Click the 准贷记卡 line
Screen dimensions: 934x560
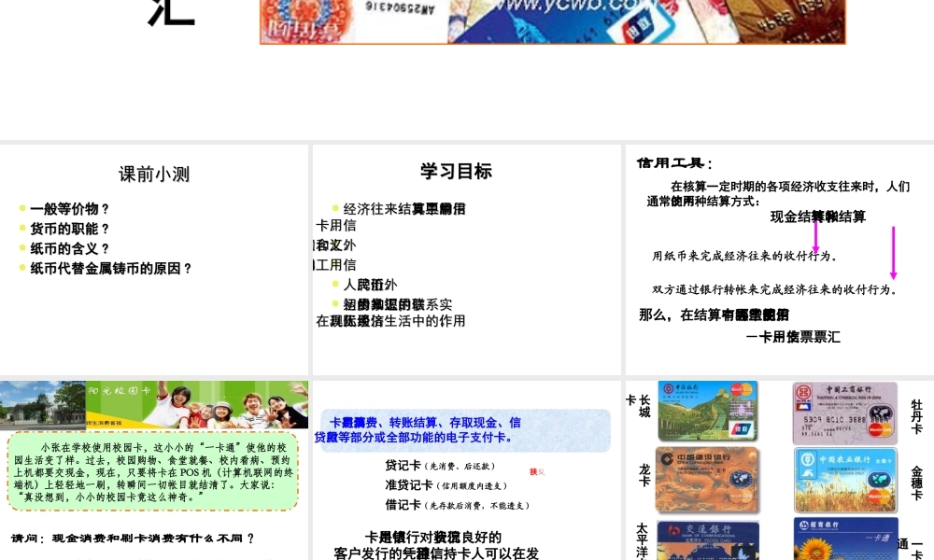446,485
